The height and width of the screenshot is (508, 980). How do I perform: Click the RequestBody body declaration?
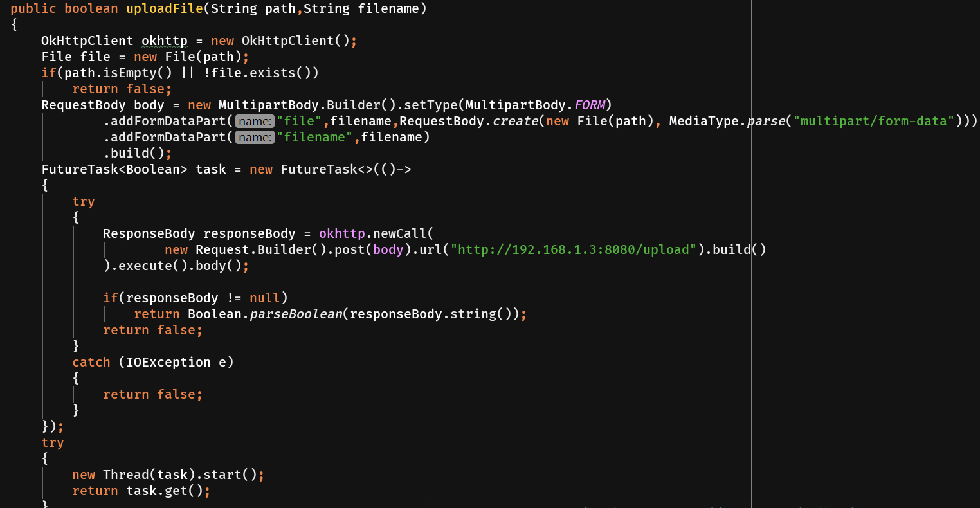coord(103,105)
